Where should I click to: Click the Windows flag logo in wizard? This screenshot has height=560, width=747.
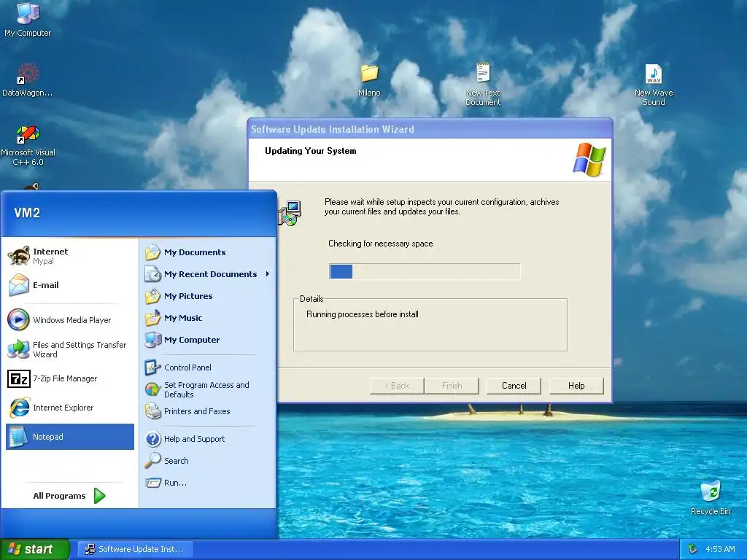tap(589, 160)
